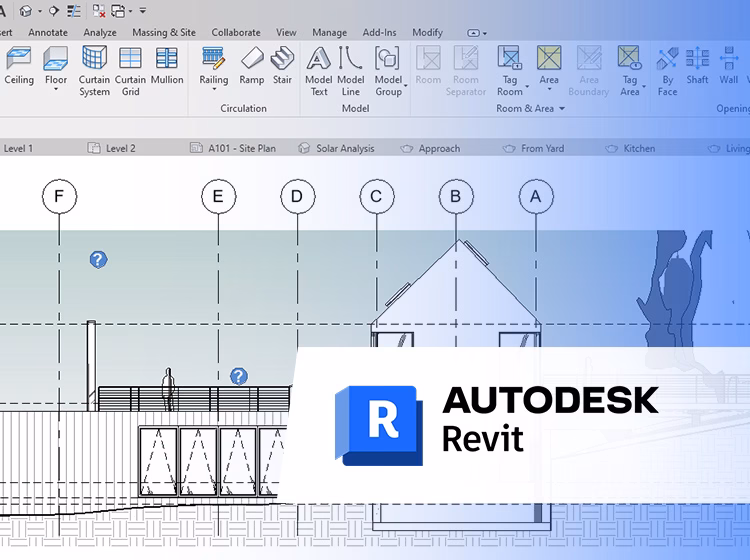Switch to the Collaborate ribbon tab
Screen dimensions: 750x560
(x=236, y=33)
